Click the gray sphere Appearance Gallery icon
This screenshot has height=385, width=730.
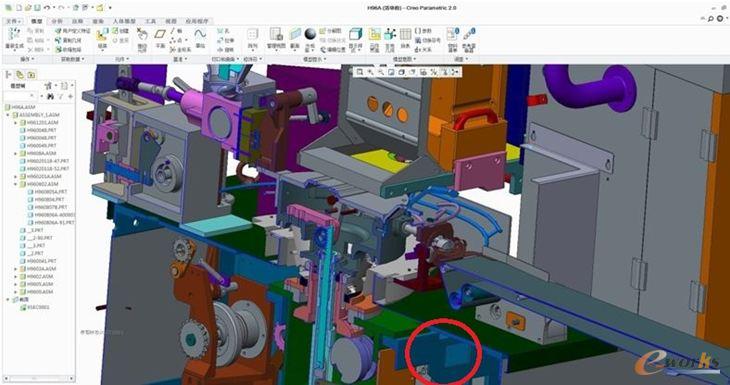[x=310, y=34]
